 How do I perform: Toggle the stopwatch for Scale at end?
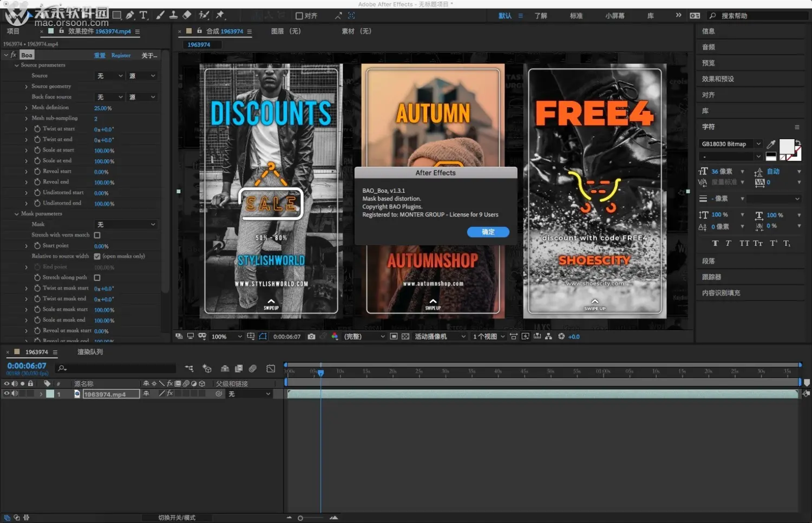37,161
